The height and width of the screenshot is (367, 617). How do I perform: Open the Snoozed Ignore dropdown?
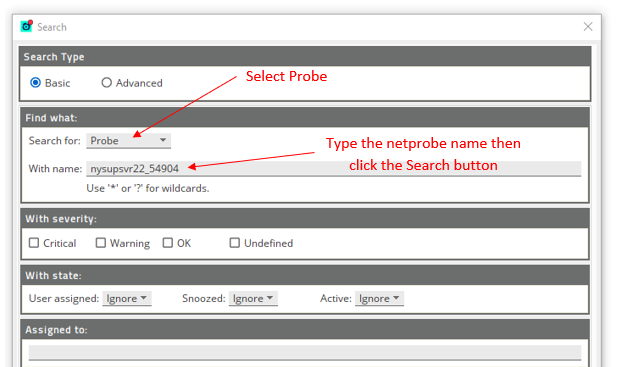(x=253, y=299)
